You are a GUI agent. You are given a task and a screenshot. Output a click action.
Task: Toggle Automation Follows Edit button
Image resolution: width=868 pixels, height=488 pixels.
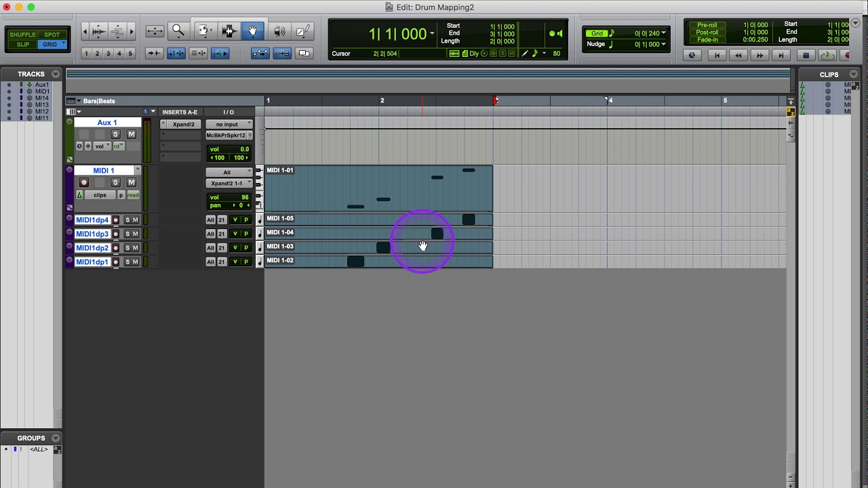(260, 54)
